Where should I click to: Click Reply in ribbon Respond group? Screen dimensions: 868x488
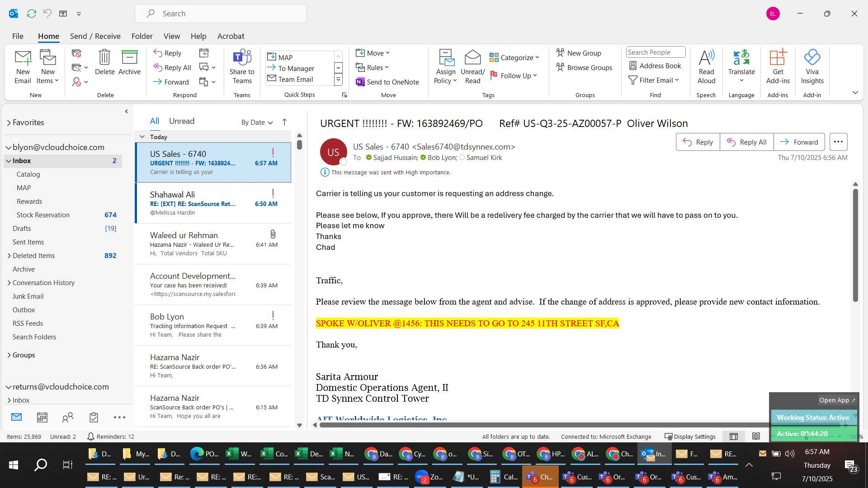pyautogui.click(x=167, y=53)
